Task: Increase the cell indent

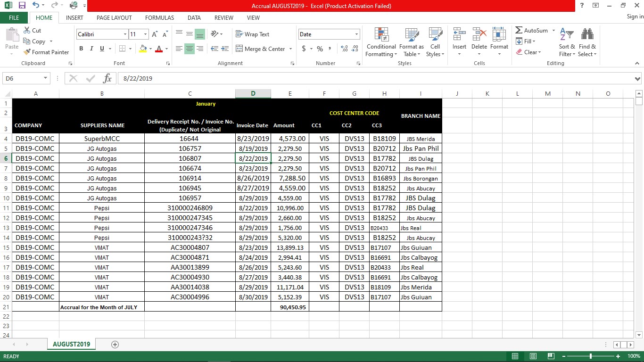Action: pos(225,49)
